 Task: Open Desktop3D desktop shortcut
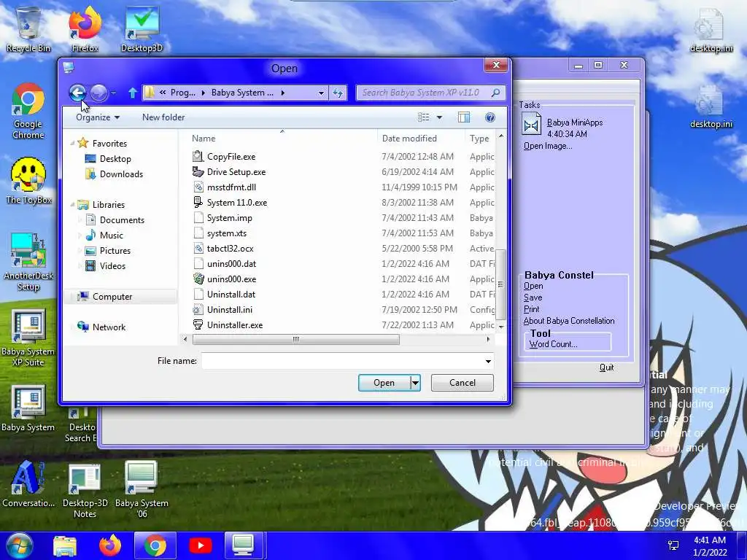pos(142,30)
